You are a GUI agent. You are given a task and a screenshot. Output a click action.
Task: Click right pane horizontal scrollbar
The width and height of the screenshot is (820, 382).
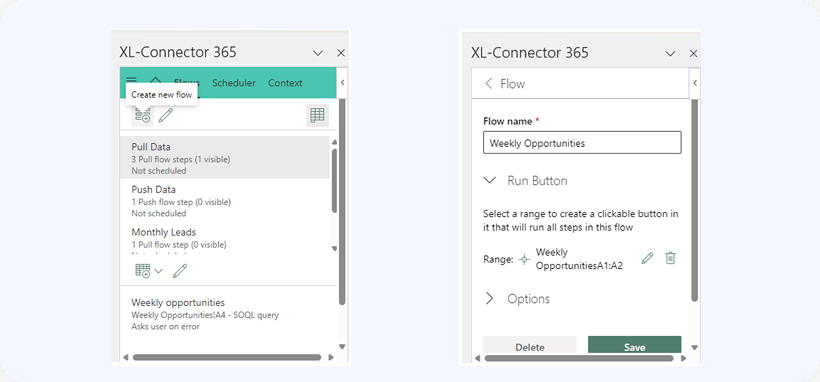pos(579,358)
